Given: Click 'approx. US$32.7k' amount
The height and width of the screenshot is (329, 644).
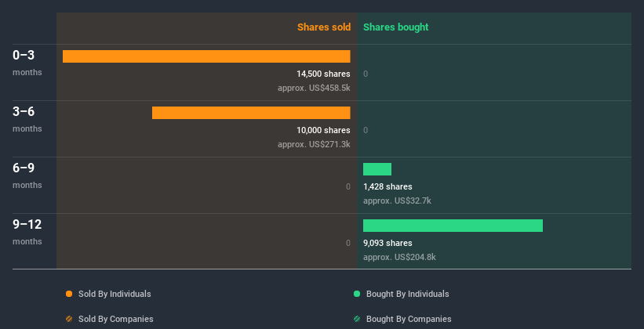Looking at the screenshot, I should coord(397,201).
